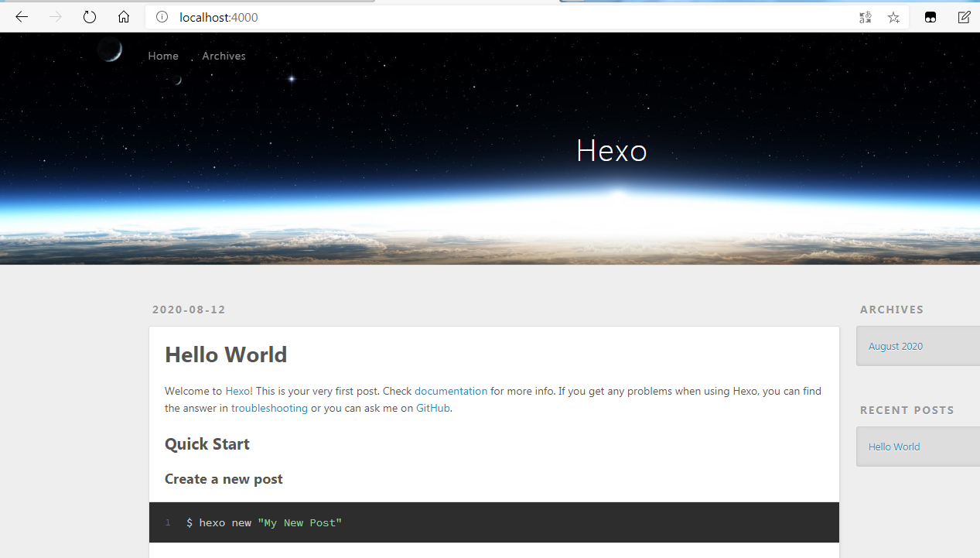Click the browser forward arrow
The width and height of the screenshot is (980, 558).
[x=56, y=17]
